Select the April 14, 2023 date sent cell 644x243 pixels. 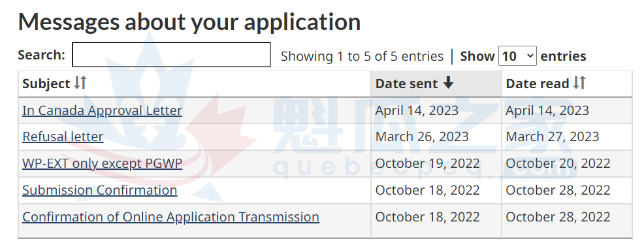click(x=436, y=110)
